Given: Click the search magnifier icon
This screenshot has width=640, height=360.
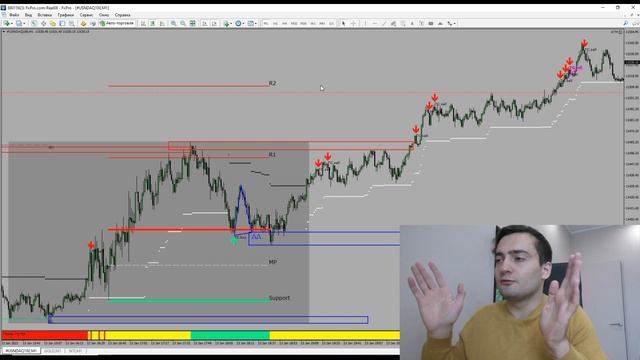Looking at the screenshot, I should (625, 24).
